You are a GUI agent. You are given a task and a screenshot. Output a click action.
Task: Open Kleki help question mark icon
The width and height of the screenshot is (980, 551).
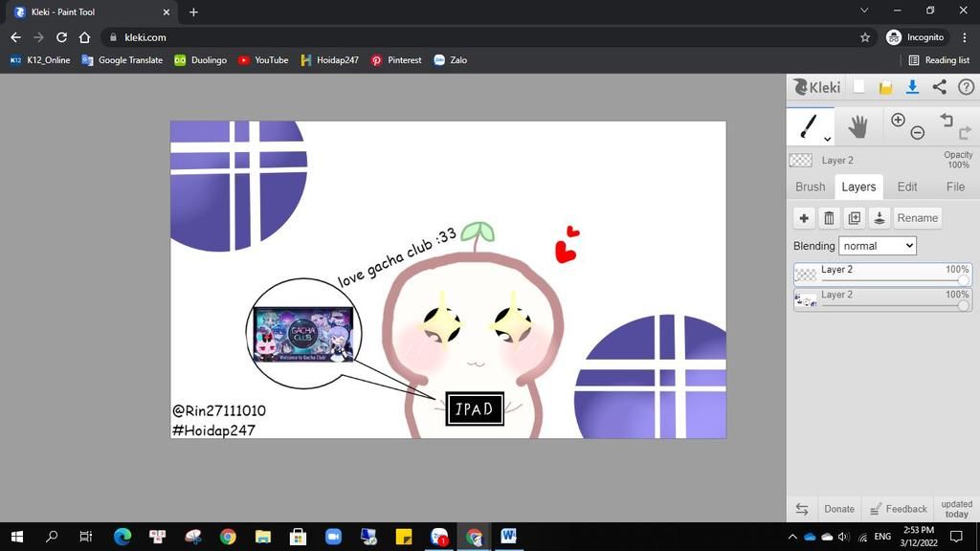pos(967,87)
